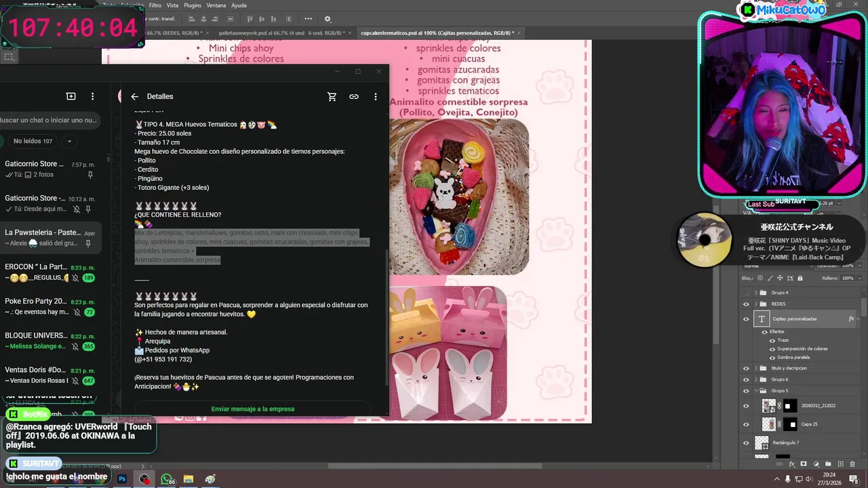Image resolution: width=868 pixels, height=488 pixels.
Task: Lock all with padlock icon
Action: point(800,278)
